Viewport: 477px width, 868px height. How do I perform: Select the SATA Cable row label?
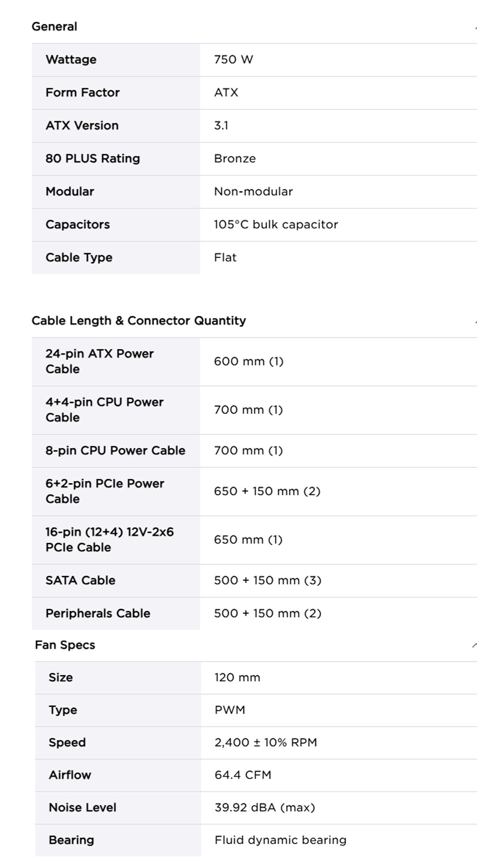point(80,581)
